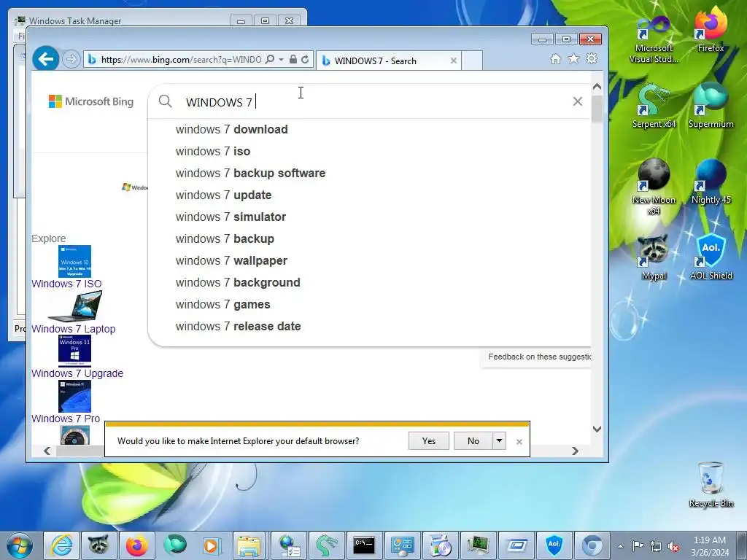Click the IE forward arrow button
The height and width of the screenshot is (560, 747).
71,60
